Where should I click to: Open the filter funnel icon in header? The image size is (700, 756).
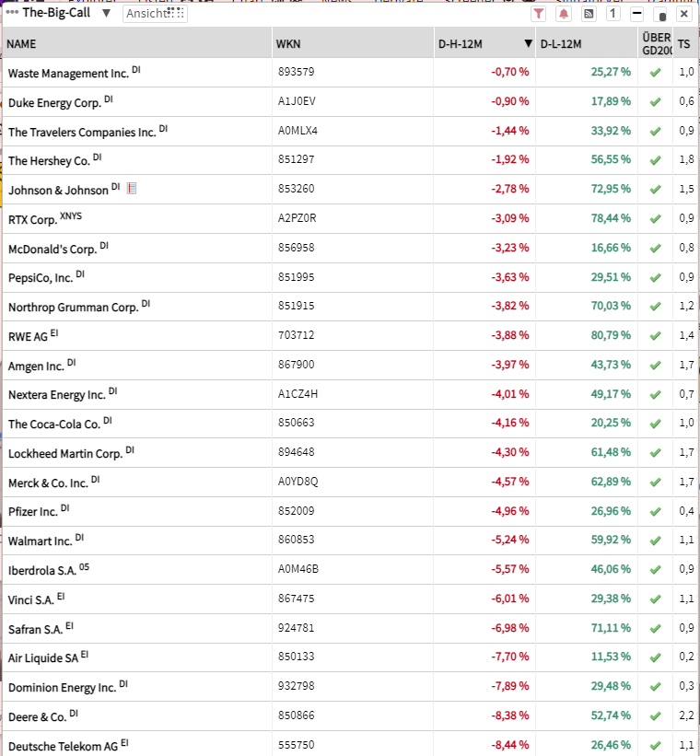coord(539,14)
